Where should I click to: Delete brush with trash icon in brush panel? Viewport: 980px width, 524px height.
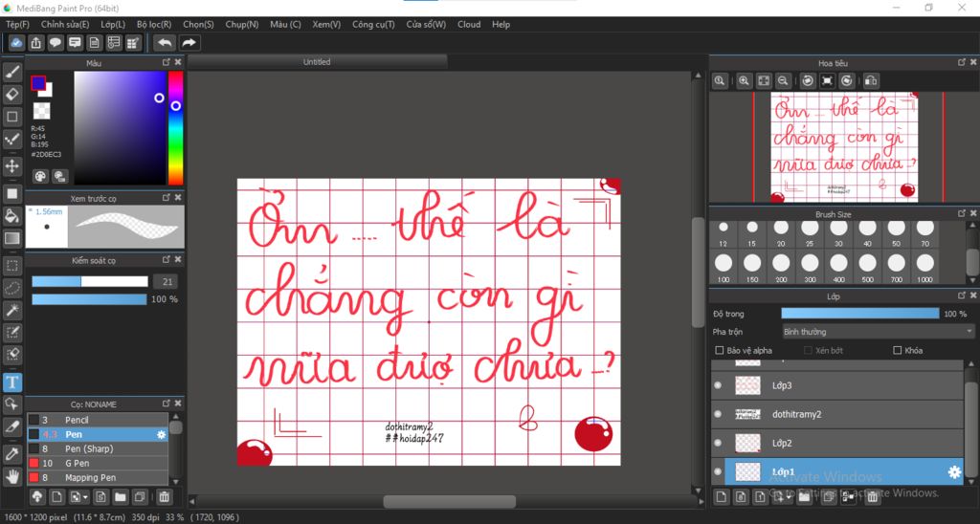pyautogui.click(x=164, y=497)
